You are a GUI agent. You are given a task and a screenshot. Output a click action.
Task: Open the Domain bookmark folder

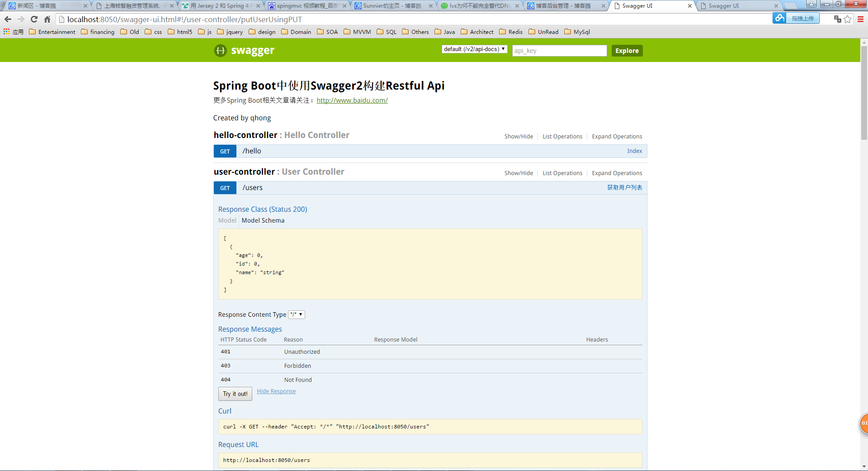tap(296, 32)
